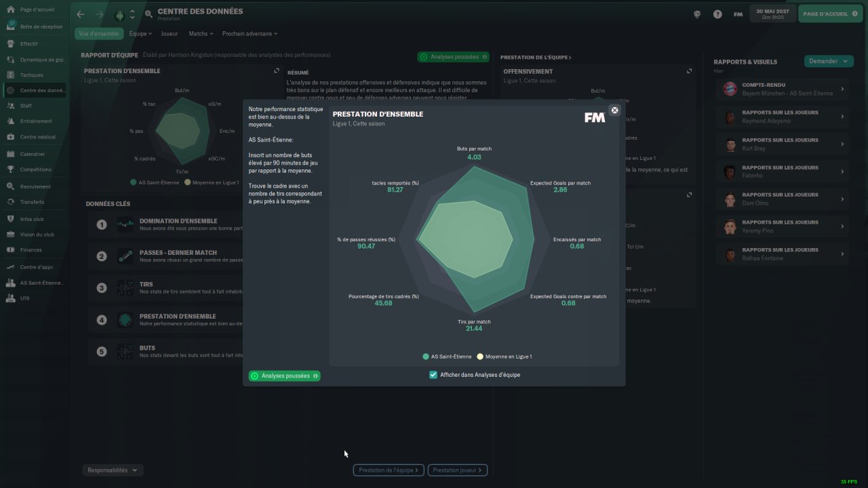Close the Prestation d'ensemble popup
Image resolution: width=868 pixels, height=488 pixels.
pos(614,110)
